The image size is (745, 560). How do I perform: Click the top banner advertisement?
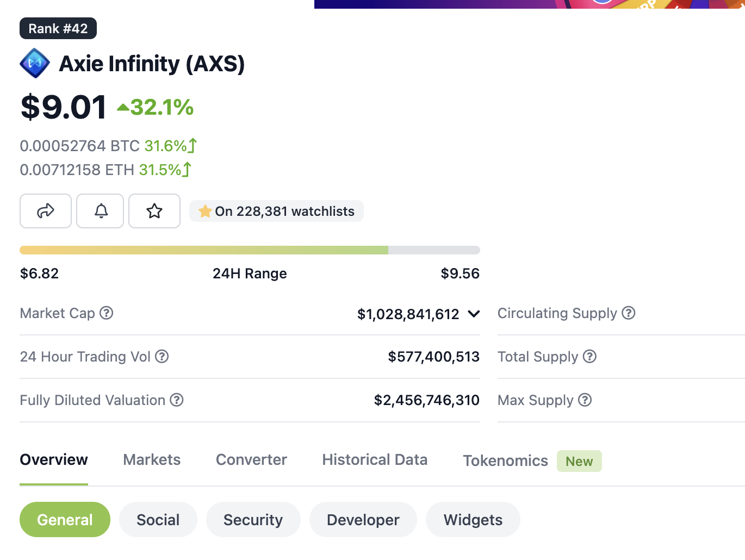[530, 4]
